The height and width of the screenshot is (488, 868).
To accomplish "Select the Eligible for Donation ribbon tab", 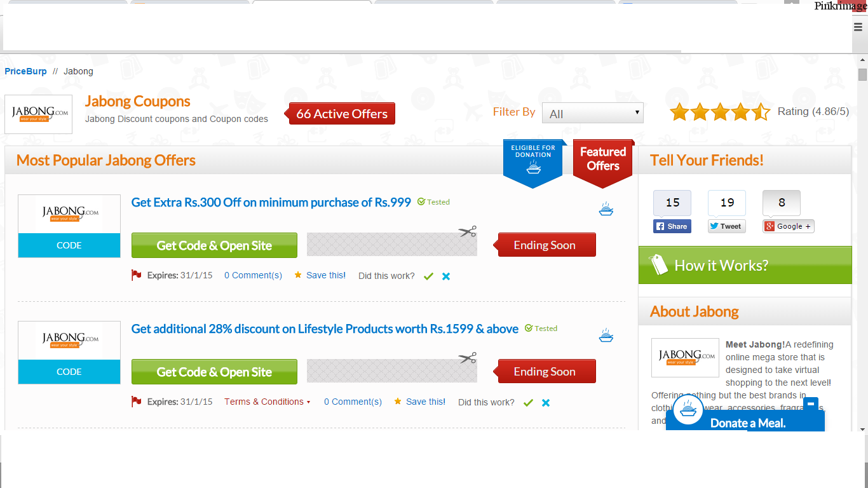I will 533,163.
